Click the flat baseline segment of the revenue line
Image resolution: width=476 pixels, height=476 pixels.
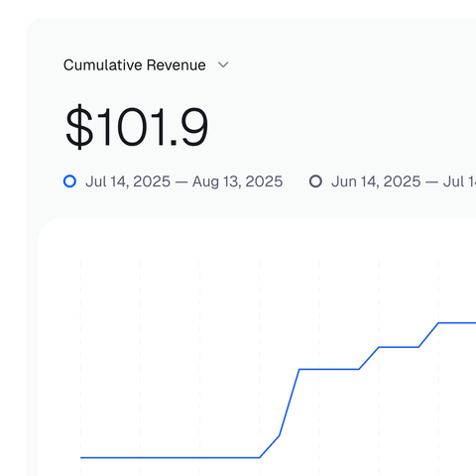point(171,458)
